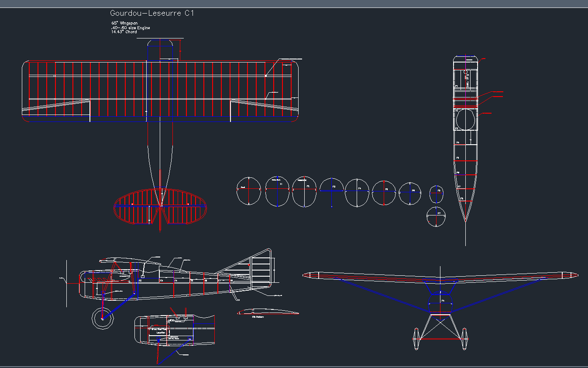
Task: Select the small F7 former at bottom
Action: (436, 216)
